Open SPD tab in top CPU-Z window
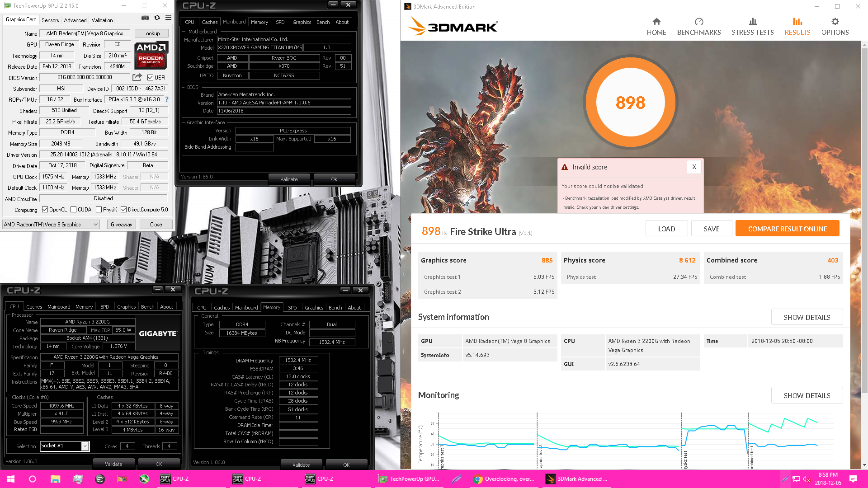 click(280, 22)
